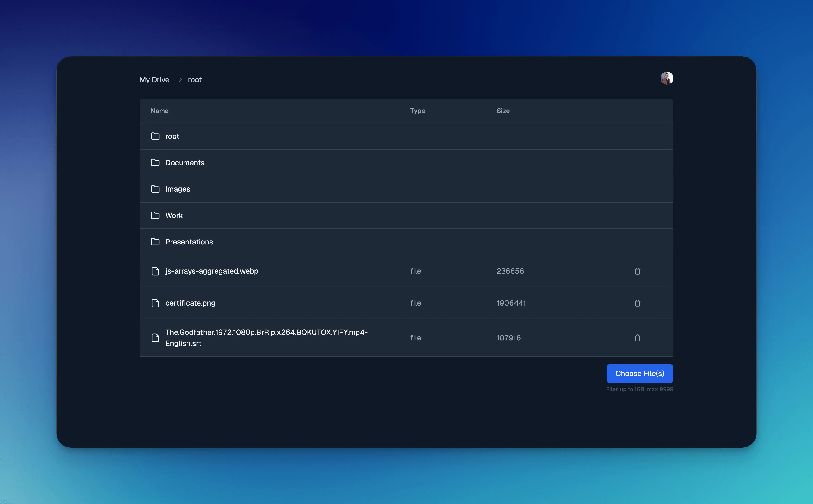
Task: Click the breadcrumb chevron separator
Action: coord(180,80)
